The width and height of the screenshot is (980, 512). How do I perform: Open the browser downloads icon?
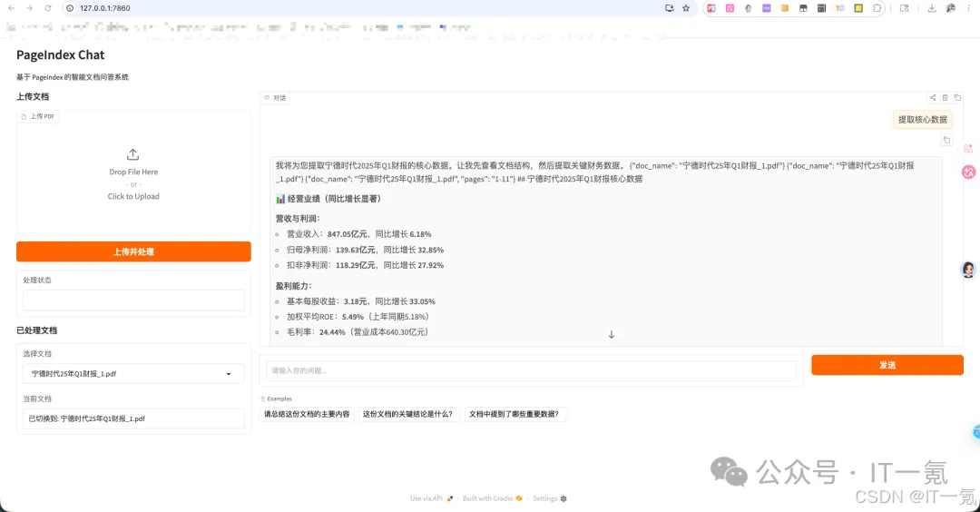click(932, 8)
